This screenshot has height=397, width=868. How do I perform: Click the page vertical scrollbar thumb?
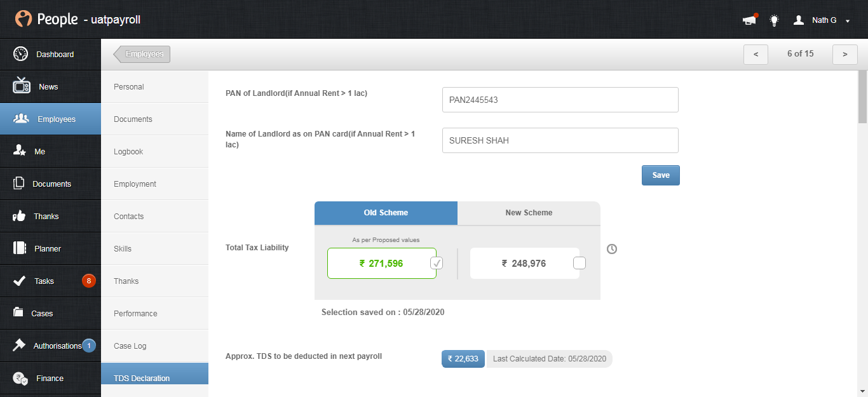tap(862, 96)
